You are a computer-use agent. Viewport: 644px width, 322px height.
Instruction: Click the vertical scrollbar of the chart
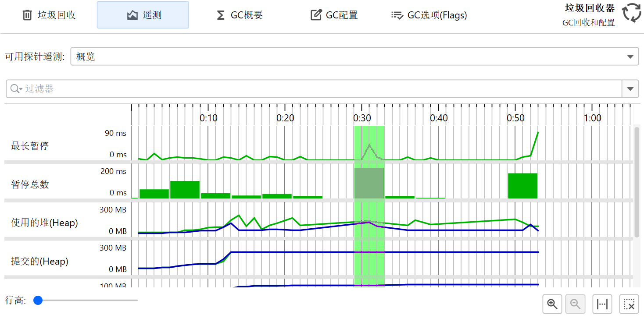point(637,182)
